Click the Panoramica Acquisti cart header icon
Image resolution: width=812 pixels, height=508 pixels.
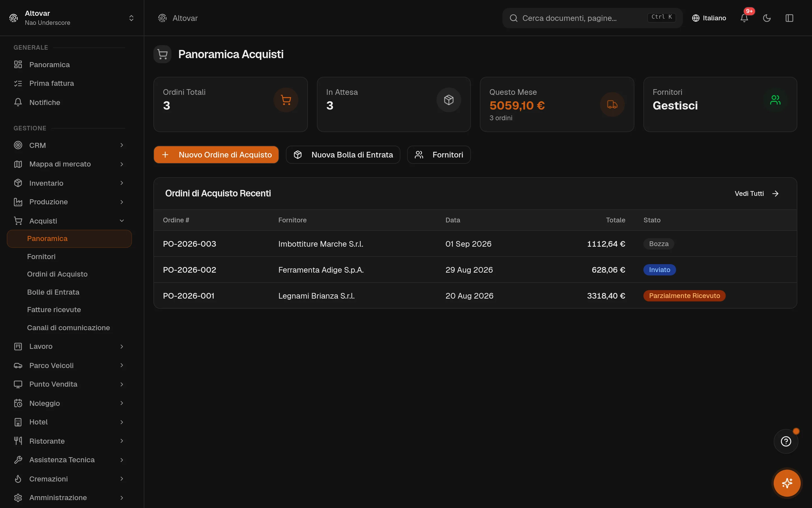point(162,54)
